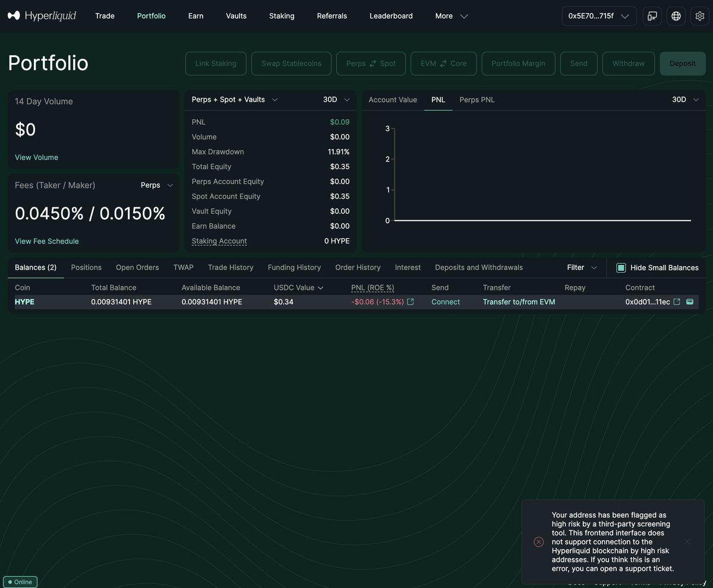
Task: Click the Swap Stablecoins button
Action: click(291, 64)
